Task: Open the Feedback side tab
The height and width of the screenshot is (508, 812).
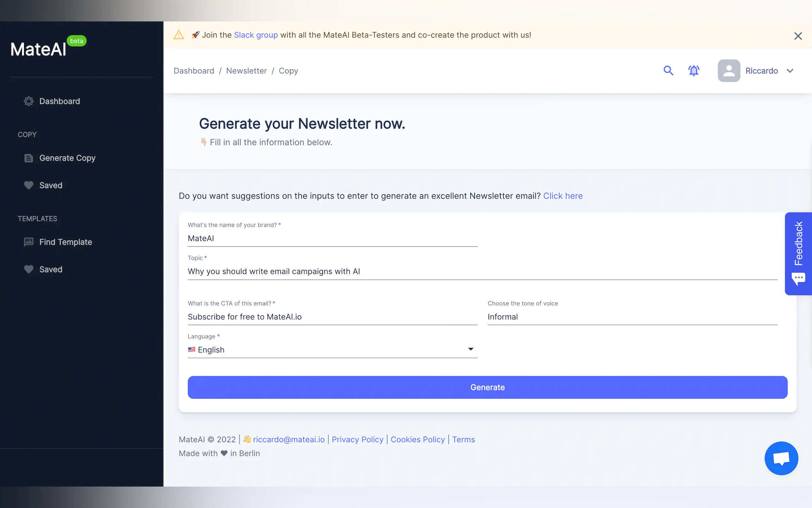Action: (x=798, y=254)
